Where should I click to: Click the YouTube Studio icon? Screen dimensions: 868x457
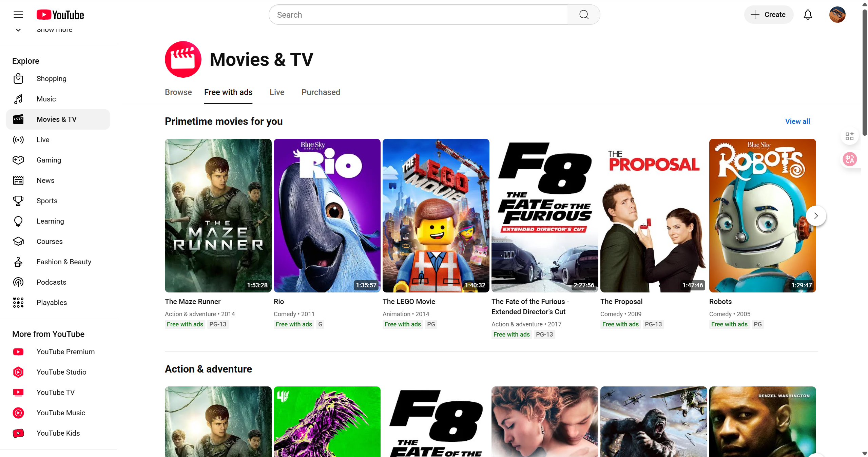click(x=18, y=372)
